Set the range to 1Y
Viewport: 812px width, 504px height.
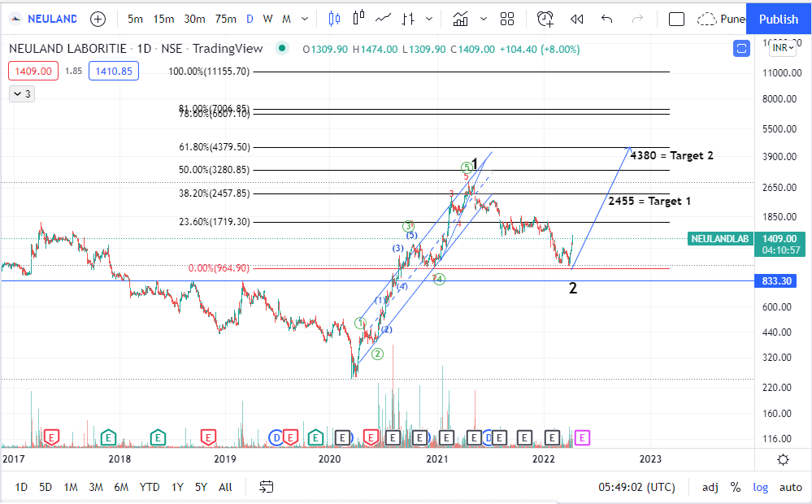pyautogui.click(x=178, y=487)
